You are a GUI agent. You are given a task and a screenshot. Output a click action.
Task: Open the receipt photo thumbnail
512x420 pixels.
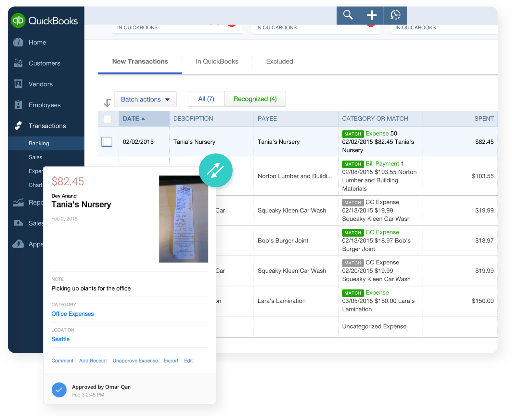point(184,219)
